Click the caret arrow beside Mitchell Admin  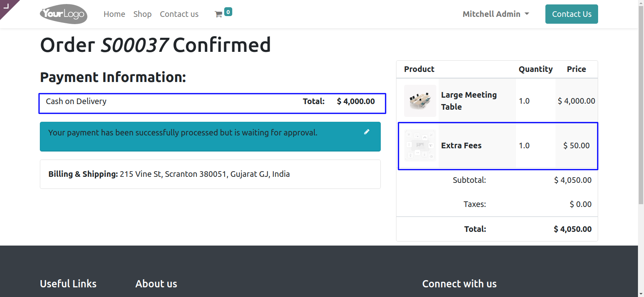tap(527, 14)
